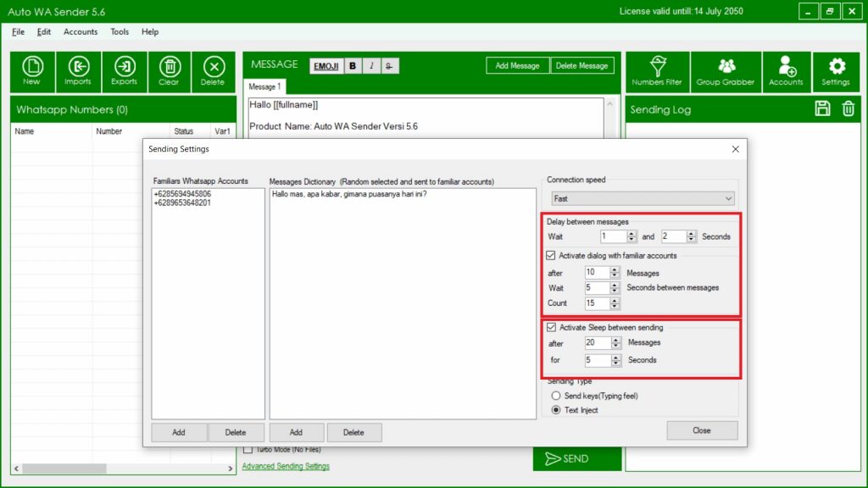Decrease the sleep 'for' Seconds value

click(x=615, y=363)
